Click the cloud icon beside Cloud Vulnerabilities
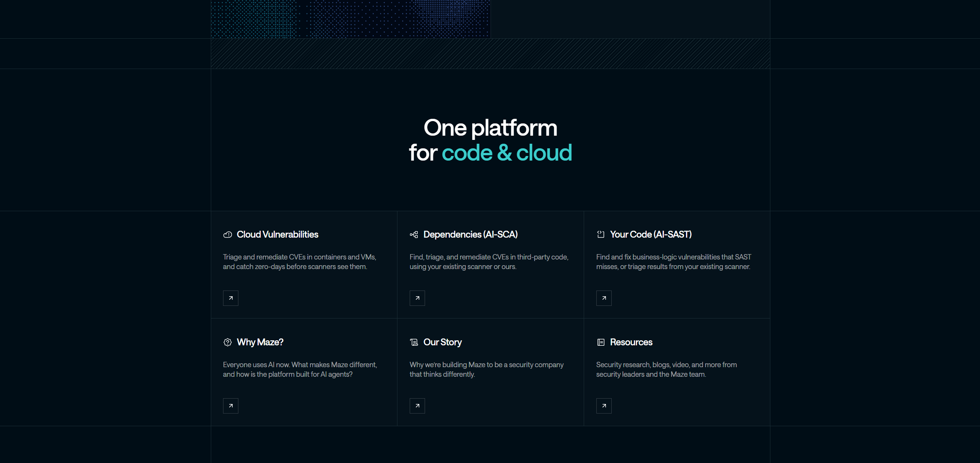Screen dimensions: 980x463 (228, 235)
